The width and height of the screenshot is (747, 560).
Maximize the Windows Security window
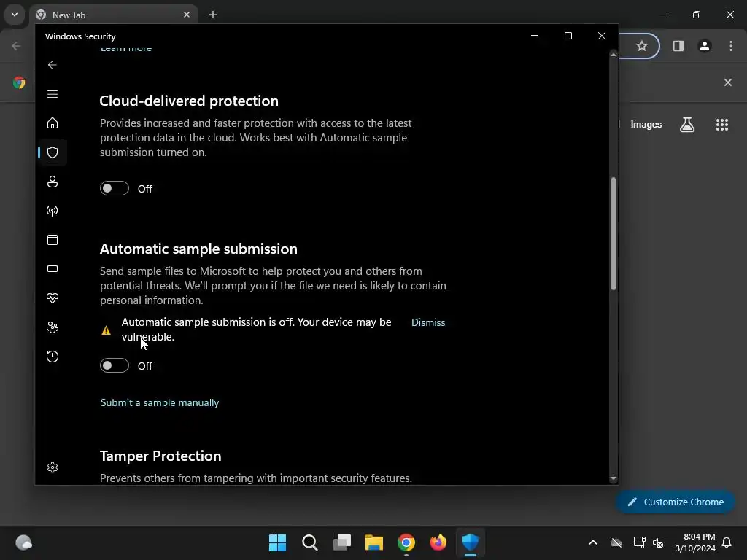[568, 36]
